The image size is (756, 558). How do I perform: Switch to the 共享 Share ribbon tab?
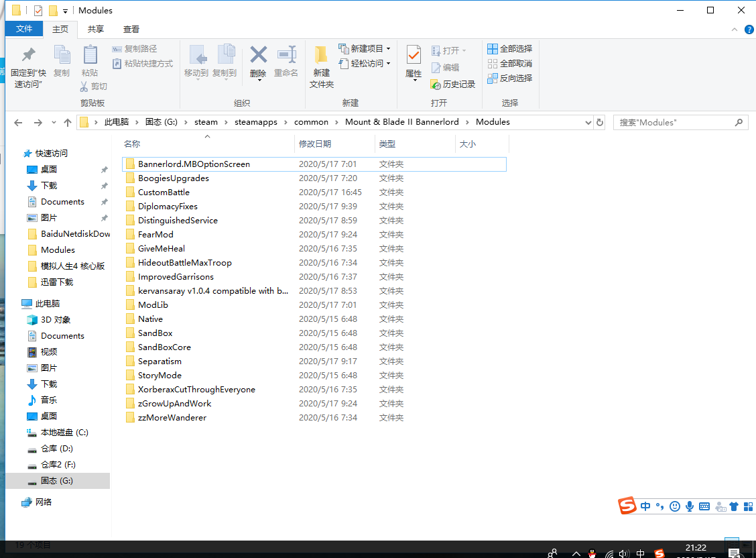pyautogui.click(x=95, y=30)
